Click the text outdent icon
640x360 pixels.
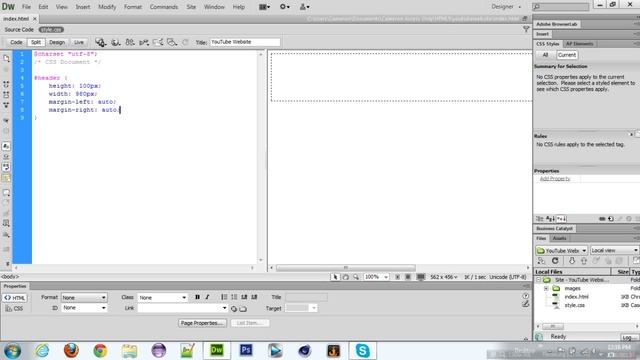244,297
